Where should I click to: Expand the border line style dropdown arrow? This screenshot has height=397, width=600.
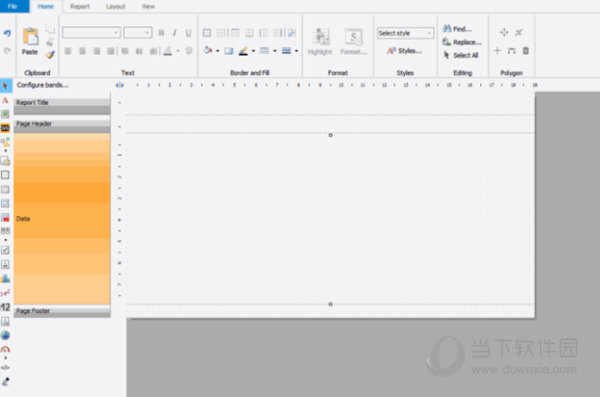(275, 51)
